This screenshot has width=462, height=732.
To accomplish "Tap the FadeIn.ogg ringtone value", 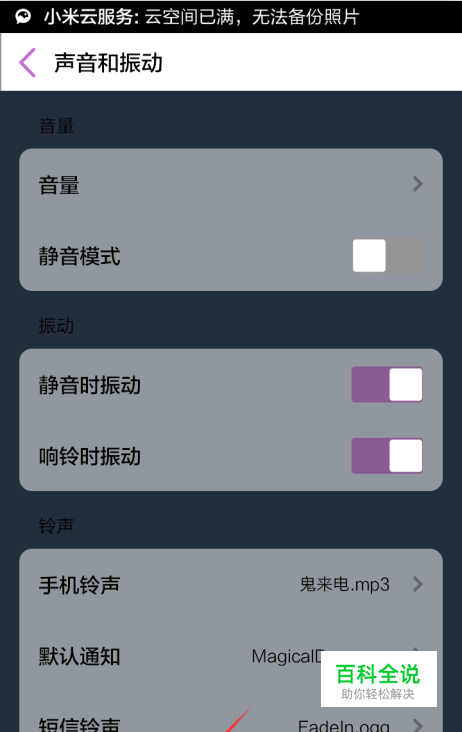I will click(x=343, y=725).
